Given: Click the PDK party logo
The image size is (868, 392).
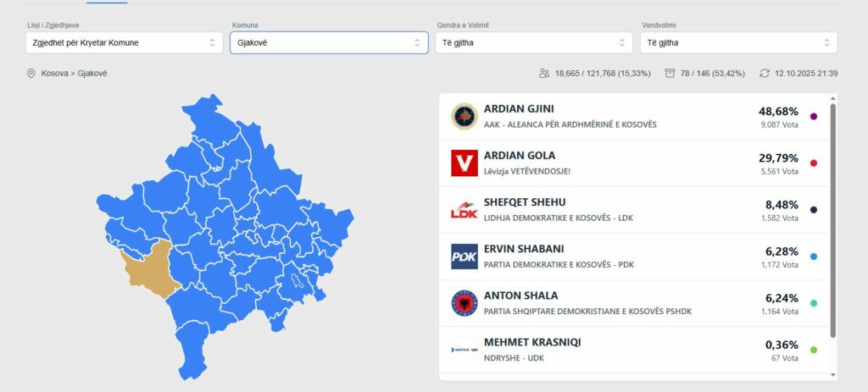Looking at the screenshot, I should (x=465, y=257).
